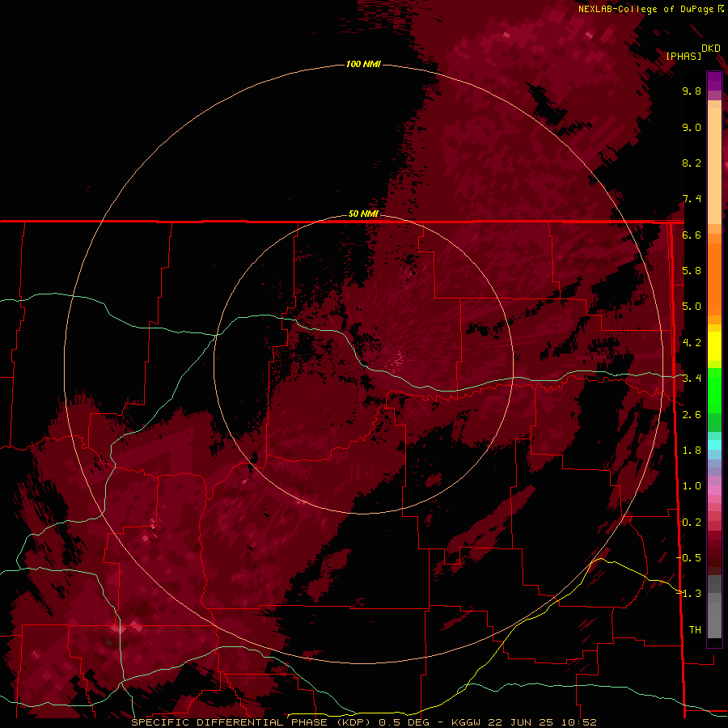Click the 5.0 value on the color scale
Screen dimensions: 728x728
point(692,307)
